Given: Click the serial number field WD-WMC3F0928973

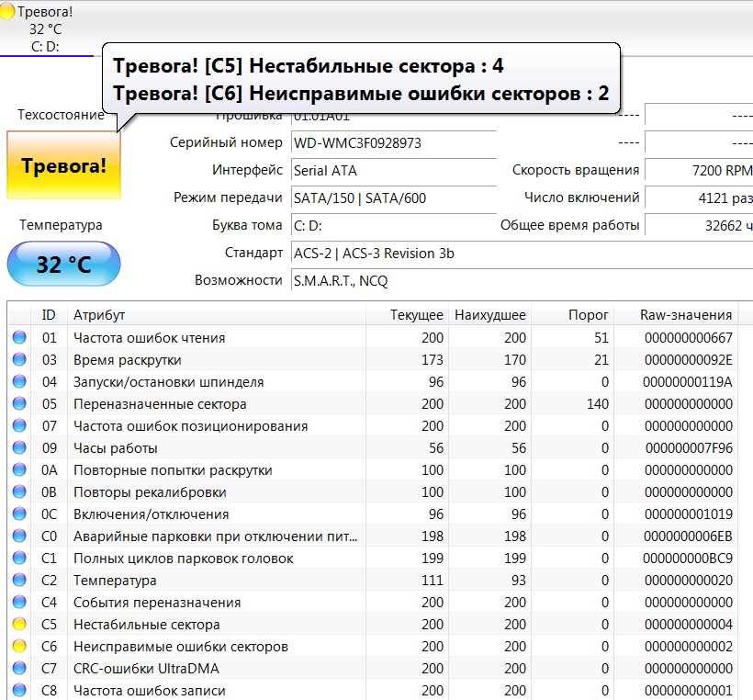Looking at the screenshot, I should (x=393, y=143).
